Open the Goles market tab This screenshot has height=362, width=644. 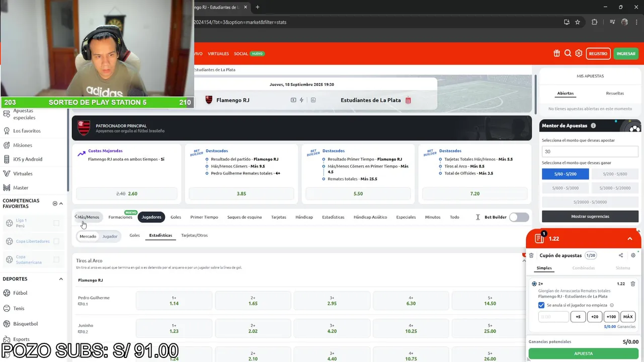176,217
